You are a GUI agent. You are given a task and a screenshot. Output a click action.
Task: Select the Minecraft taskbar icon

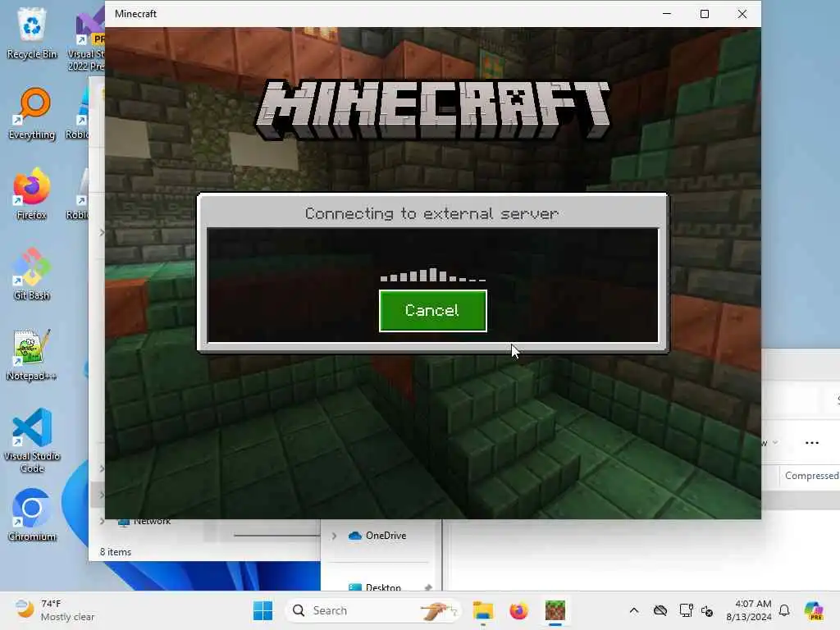point(555,610)
